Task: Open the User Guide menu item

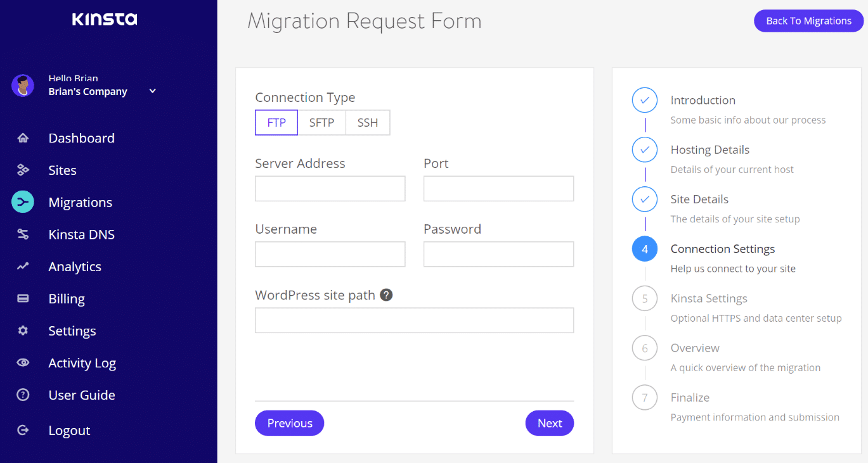Action: 82,395
